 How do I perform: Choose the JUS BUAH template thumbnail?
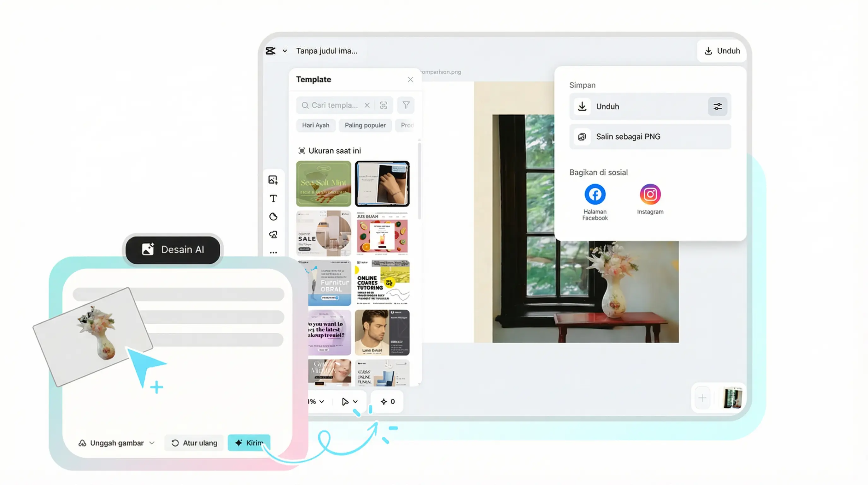(382, 233)
